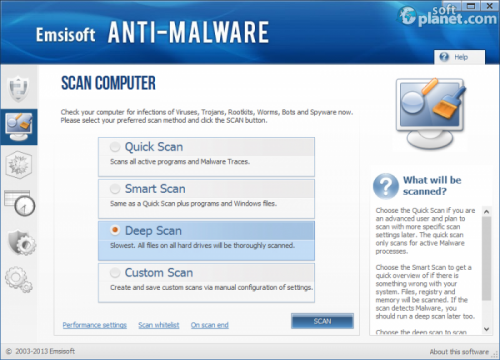Click the 'Same as a Quick Scan' description
Viewport: 500px width, 360px height.
coord(193,204)
